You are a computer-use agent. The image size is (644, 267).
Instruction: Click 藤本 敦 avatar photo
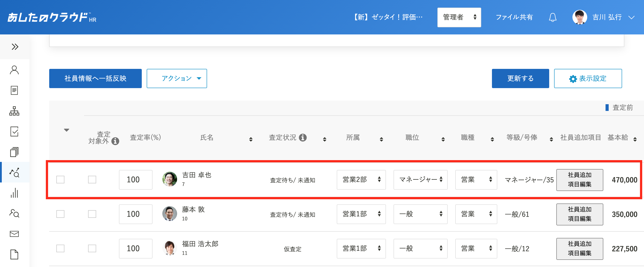[169, 214]
